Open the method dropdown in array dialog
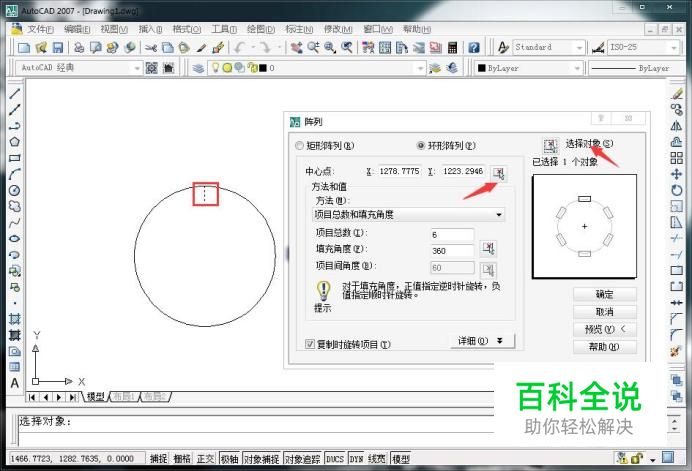The width and height of the screenshot is (692, 471). (408, 215)
